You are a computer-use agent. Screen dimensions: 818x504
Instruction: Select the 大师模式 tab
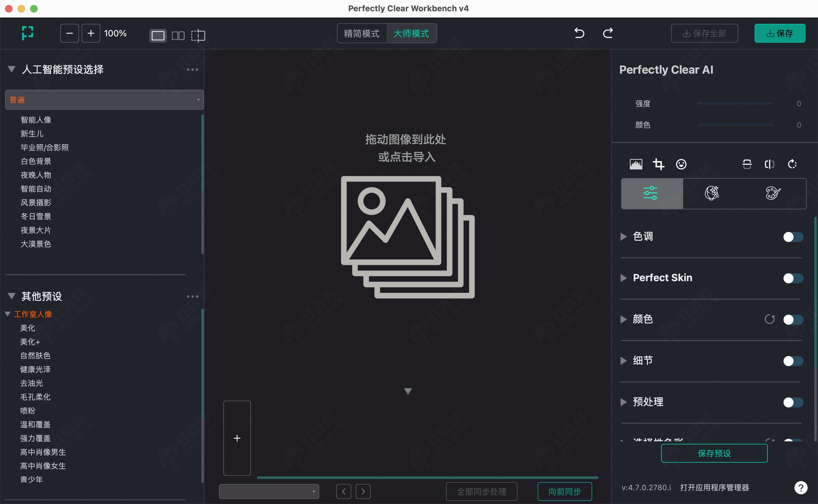coord(411,33)
